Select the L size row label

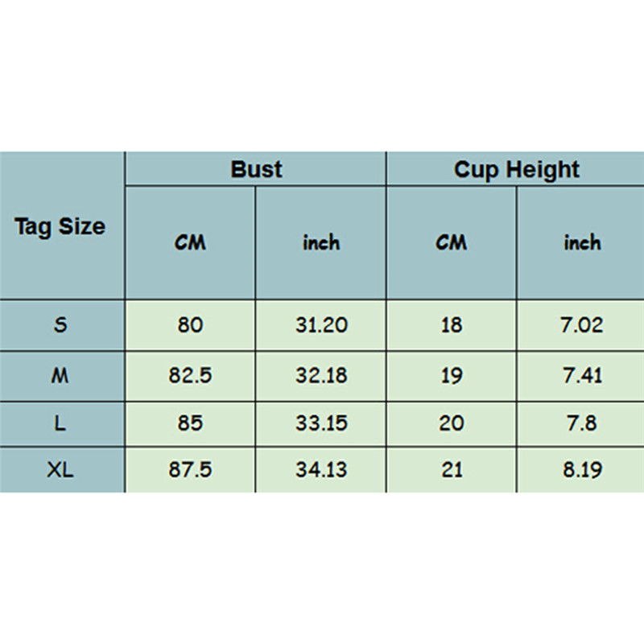pyautogui.click(x=60, y=423)
